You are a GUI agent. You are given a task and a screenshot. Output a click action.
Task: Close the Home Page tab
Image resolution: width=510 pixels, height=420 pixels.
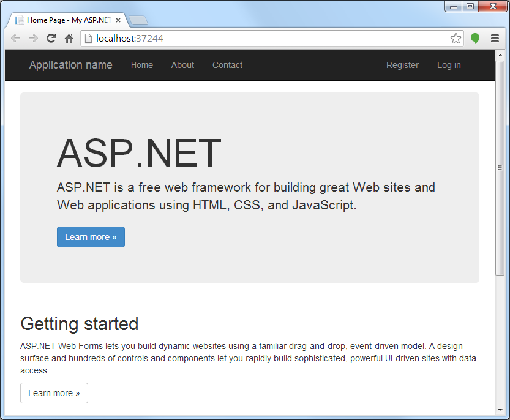pyautogui.click(x=118, y=20)
